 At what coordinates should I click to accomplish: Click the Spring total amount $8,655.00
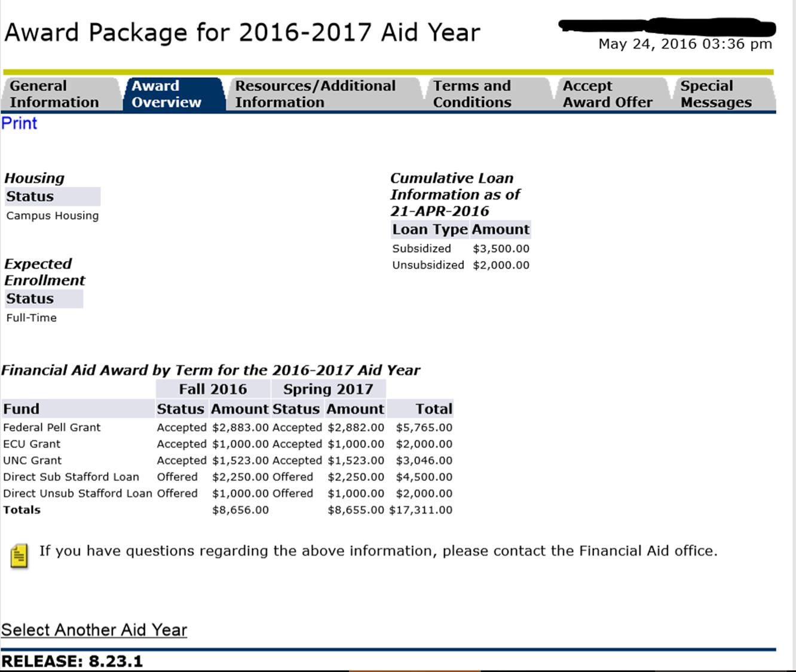click(x=356, y=510)
